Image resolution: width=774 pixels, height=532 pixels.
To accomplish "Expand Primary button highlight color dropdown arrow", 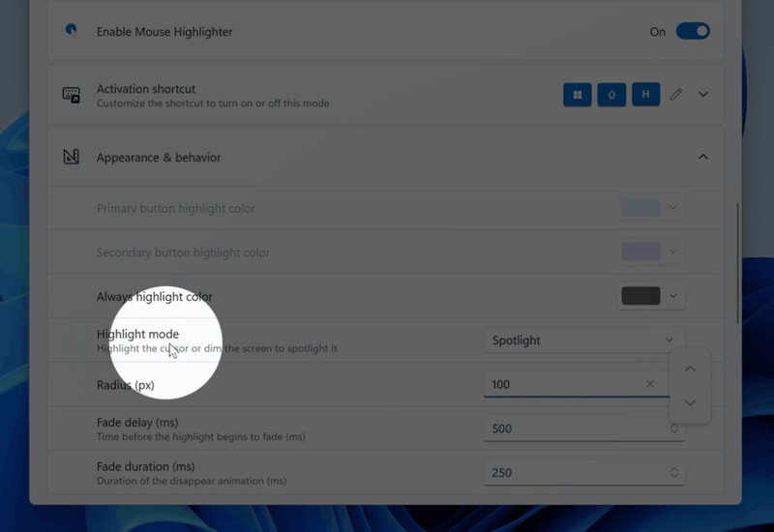I will 672,208.
